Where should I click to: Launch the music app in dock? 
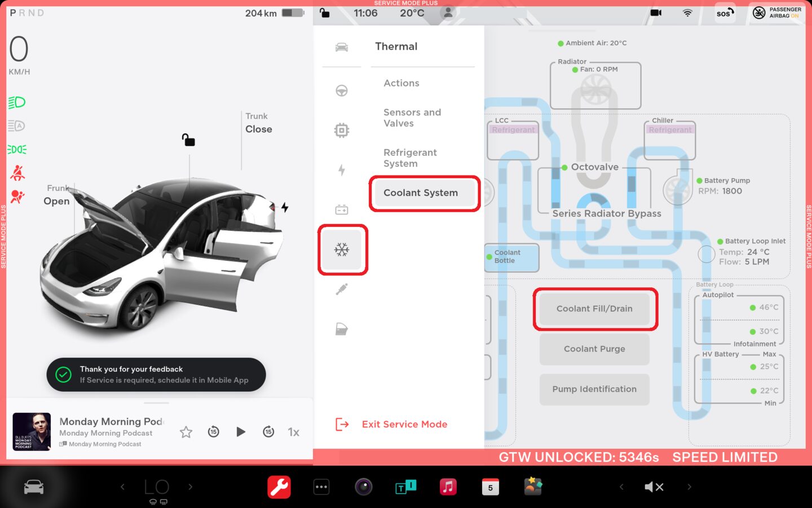[448, 487]
